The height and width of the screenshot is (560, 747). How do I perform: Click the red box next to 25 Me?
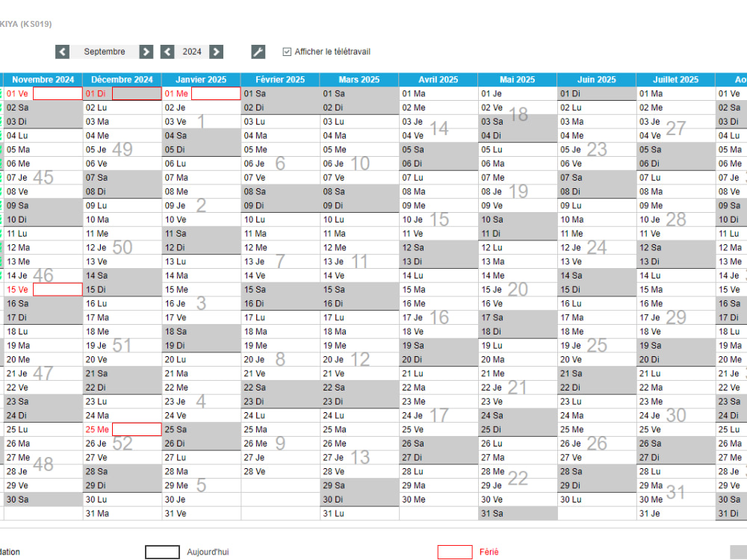tap(137, 429)
